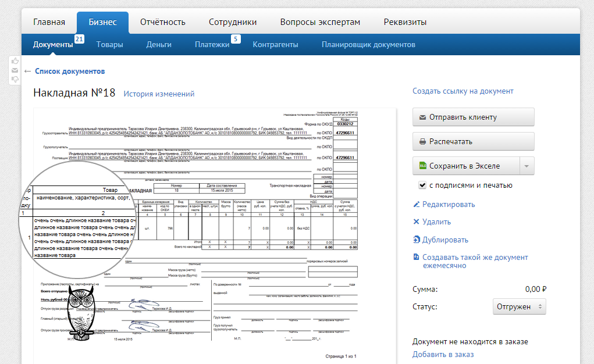Click the thumbs up feedback icon
This screenshot has height=364, width=594.
point(15,61)
